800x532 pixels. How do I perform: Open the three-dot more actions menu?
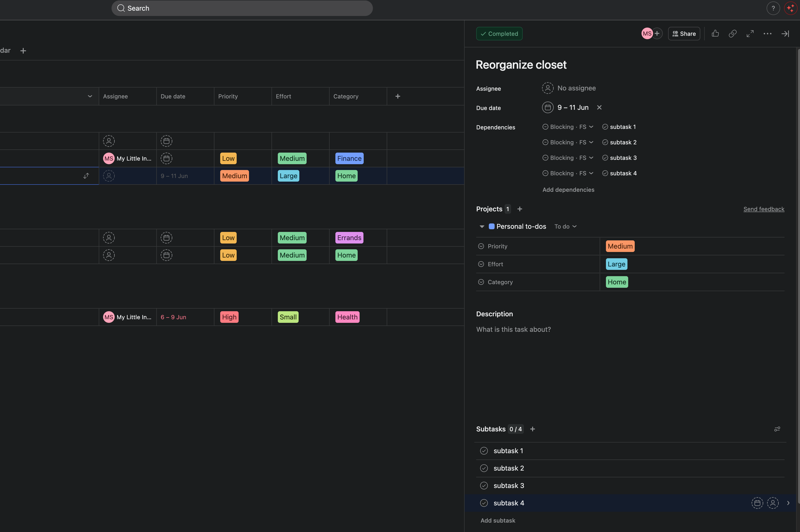[x=767, y=34]
